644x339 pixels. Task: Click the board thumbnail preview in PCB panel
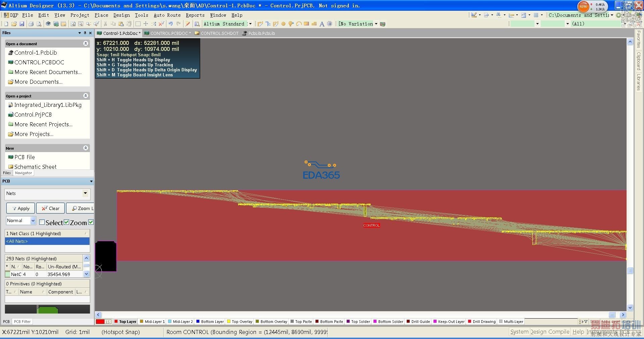47,309
